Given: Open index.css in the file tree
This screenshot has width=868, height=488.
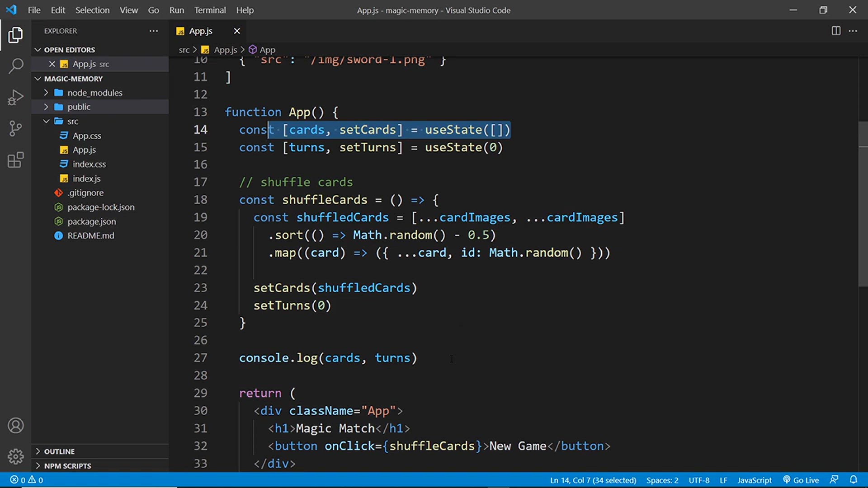Looking at the screenshot, I should tap(89, 164).
